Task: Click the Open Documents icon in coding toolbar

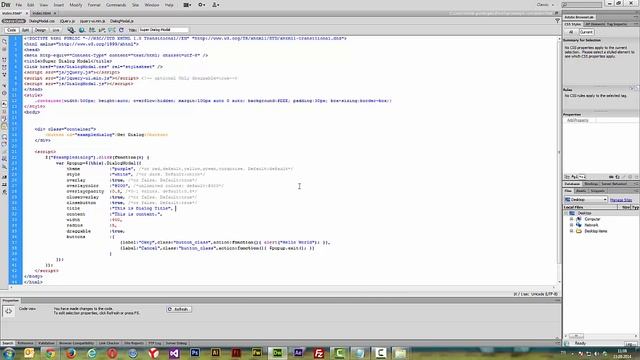Action: pos(4,42)
